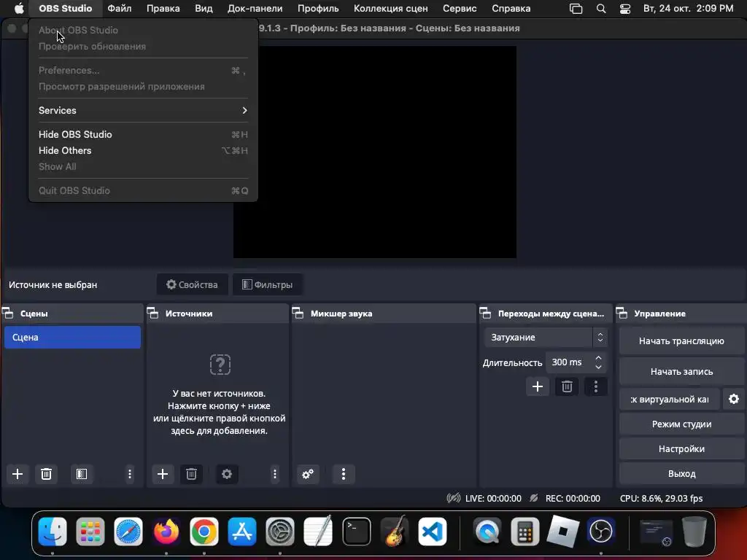Open Terminal from the Dock
This screenshot has height=560, width=747.
point(356,531)
